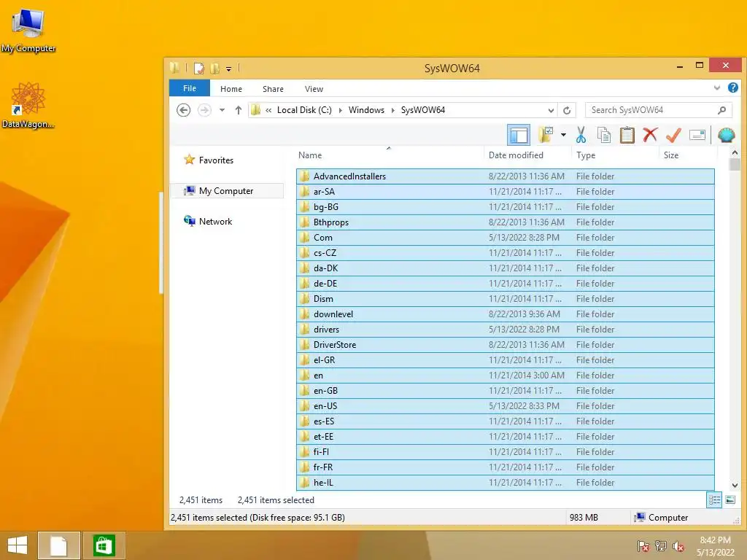The width and height of the screenshot is (747, 560).
Task: Open the folder options dropdown arrow
Action: (x=563, y=135)
